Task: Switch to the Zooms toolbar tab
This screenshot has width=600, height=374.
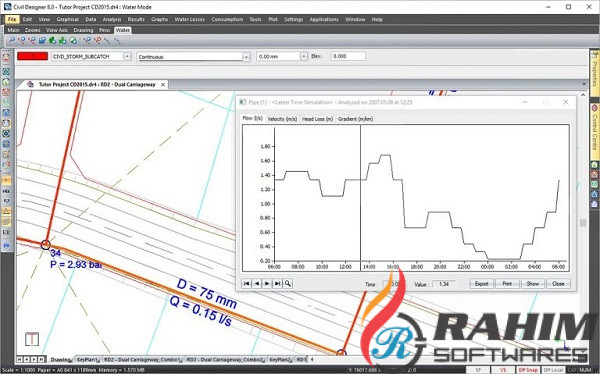Action: click(33, 30)
